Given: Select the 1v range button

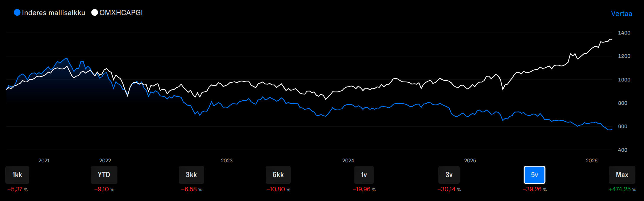Looking at the screenshot, I should (364, 175).
